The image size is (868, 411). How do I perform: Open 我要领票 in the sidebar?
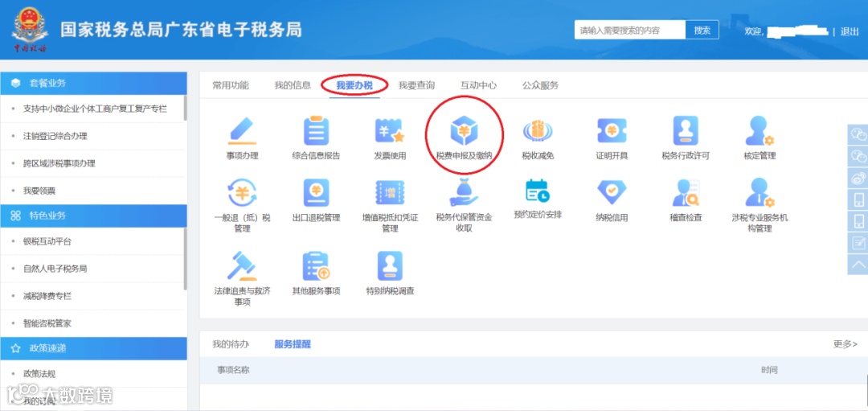[39, 191]
